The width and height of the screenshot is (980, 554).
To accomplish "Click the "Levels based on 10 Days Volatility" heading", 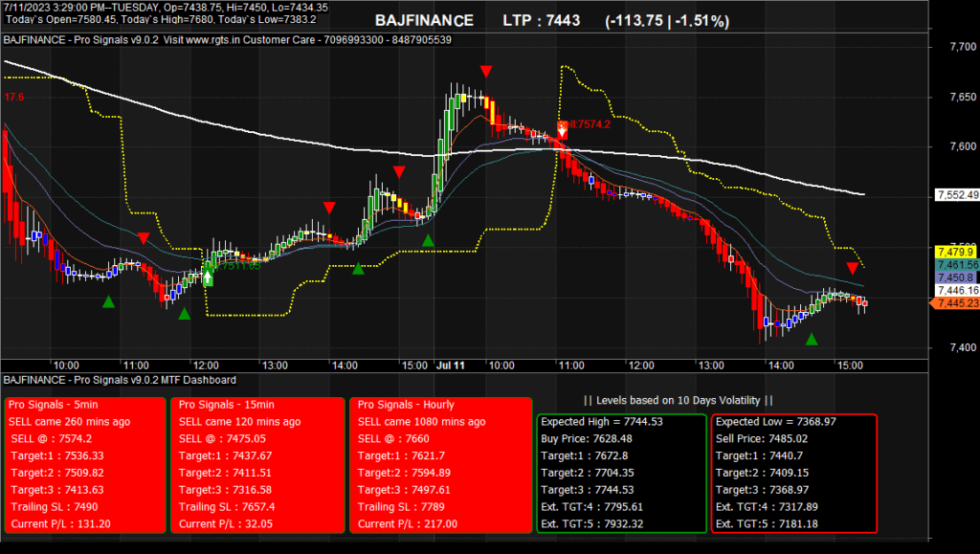I will [679, 400].
